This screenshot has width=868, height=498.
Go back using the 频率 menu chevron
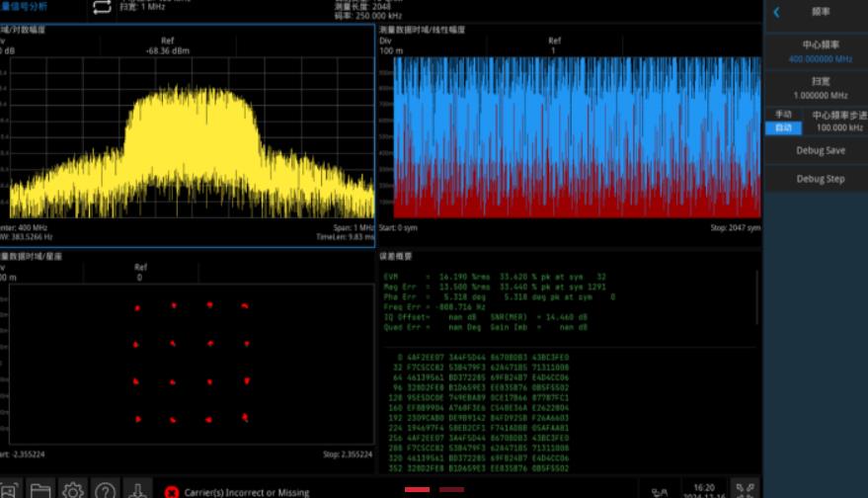click(x=777, y=12)
